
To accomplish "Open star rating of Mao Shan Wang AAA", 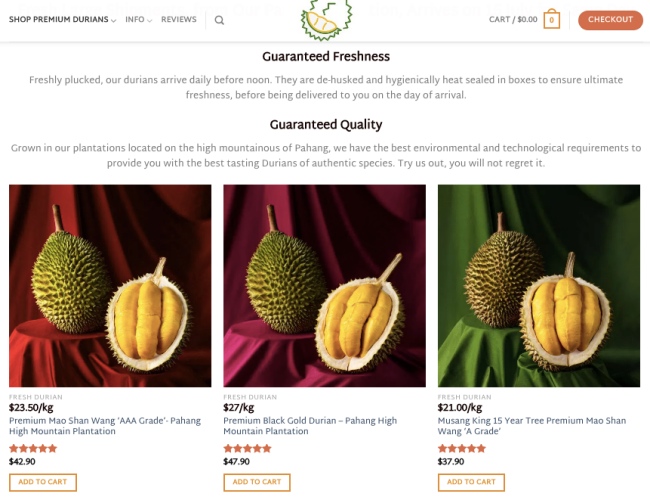I will 33,448.
